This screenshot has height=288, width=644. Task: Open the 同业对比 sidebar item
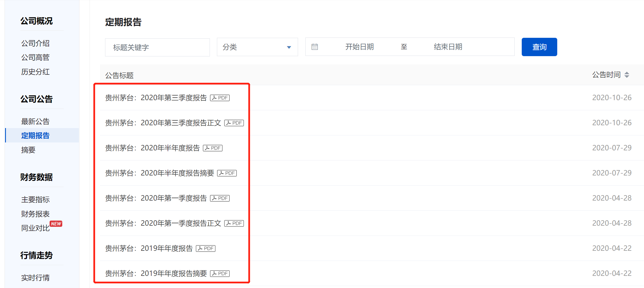pos(35,228)
